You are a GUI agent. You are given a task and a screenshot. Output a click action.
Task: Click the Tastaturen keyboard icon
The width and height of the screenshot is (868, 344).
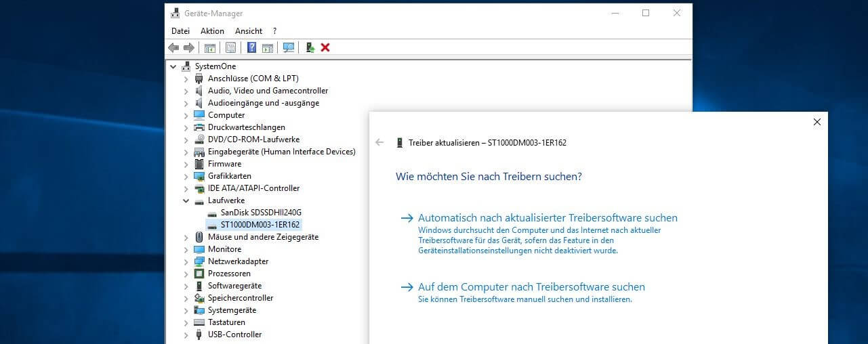pos(199,322)
